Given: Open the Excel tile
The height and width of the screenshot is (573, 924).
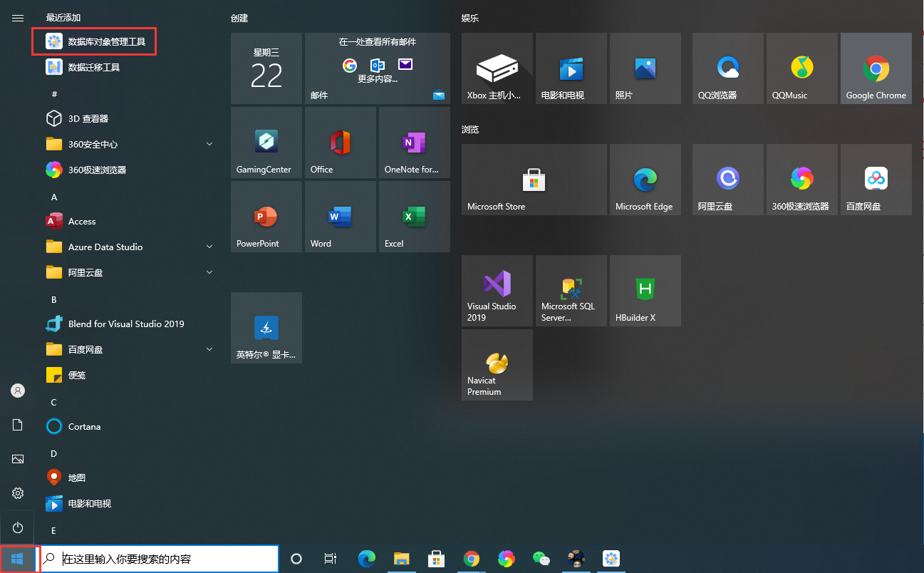Looking at the screenshot, I should [415, 217].
